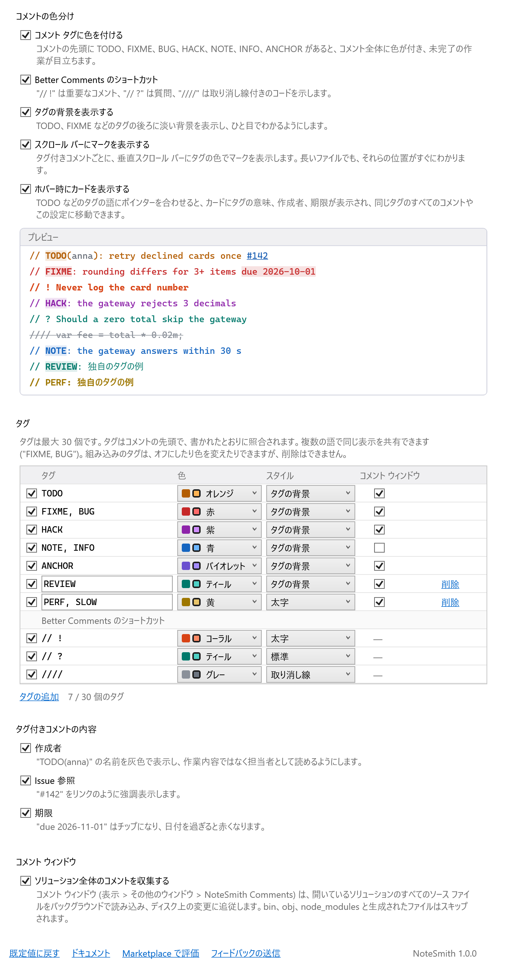Uncheck the HACK tag enabled checkbox

[x=32, y=530]
